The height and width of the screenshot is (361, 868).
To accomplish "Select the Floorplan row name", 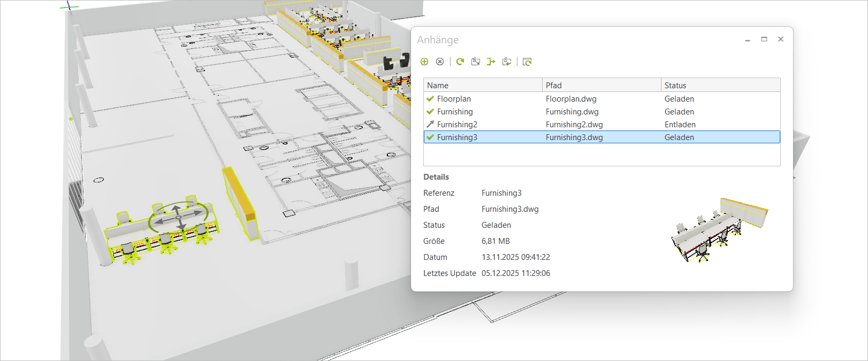I will click(x=454, y=99).
